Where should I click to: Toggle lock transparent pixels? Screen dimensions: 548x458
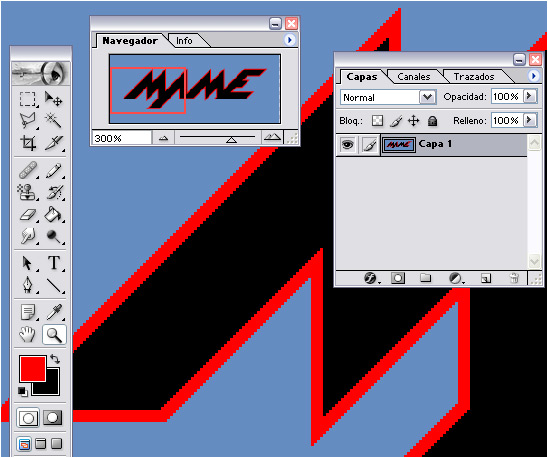377,121
